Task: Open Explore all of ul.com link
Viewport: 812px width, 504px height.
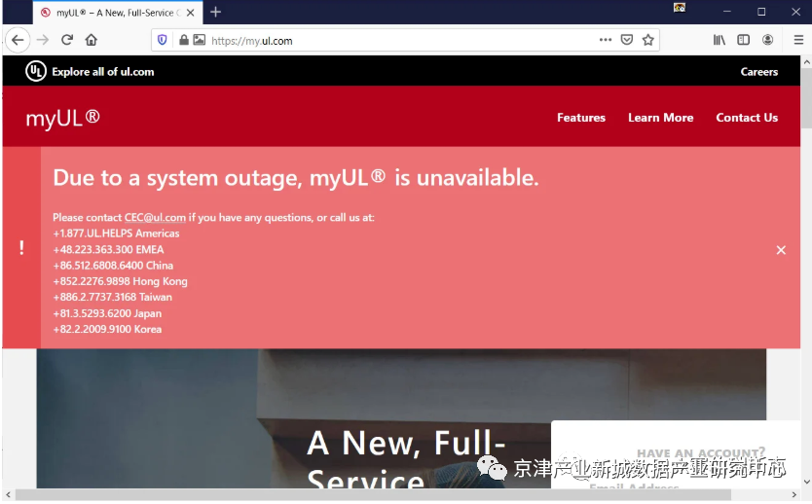Action: [102, 72]
